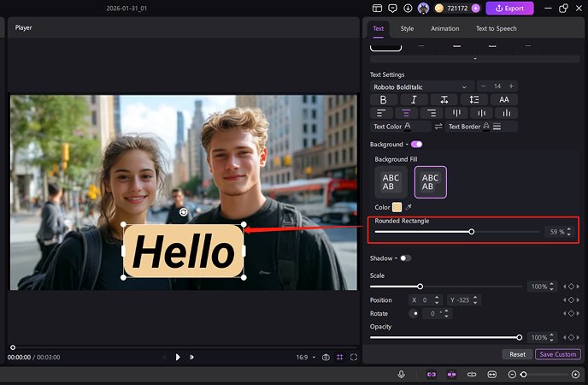Viewport: 588px width, 385px height.
Task: Increase font size with plus button
Action: pos(511,86)
